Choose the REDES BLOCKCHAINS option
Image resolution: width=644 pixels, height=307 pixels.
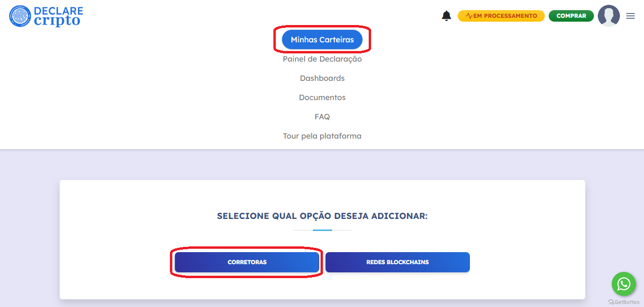397,262
